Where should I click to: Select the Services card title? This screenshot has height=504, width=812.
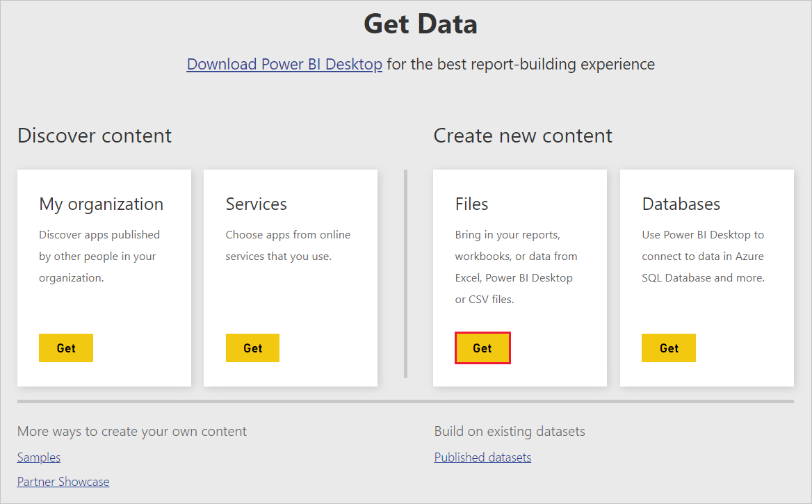[256, 204]
